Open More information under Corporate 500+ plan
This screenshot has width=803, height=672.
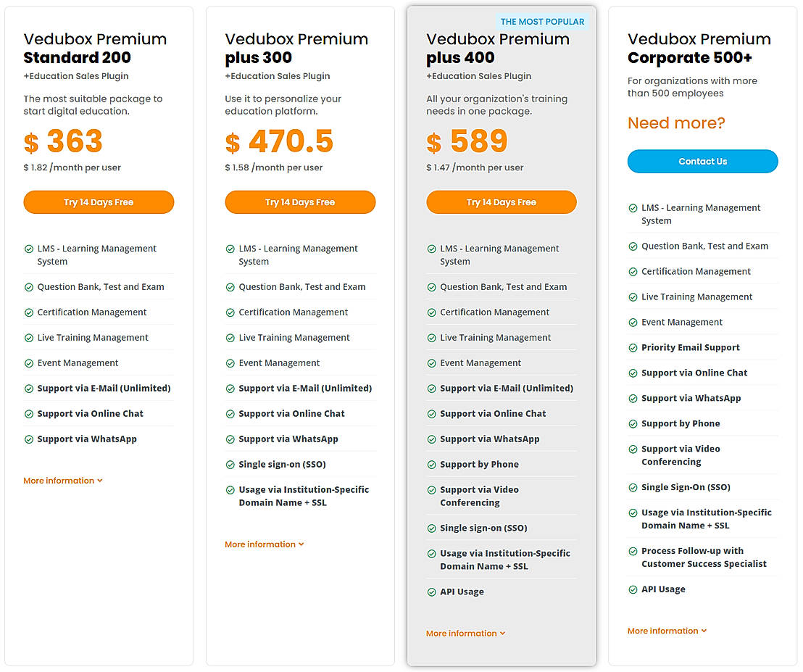click(667, 631)
